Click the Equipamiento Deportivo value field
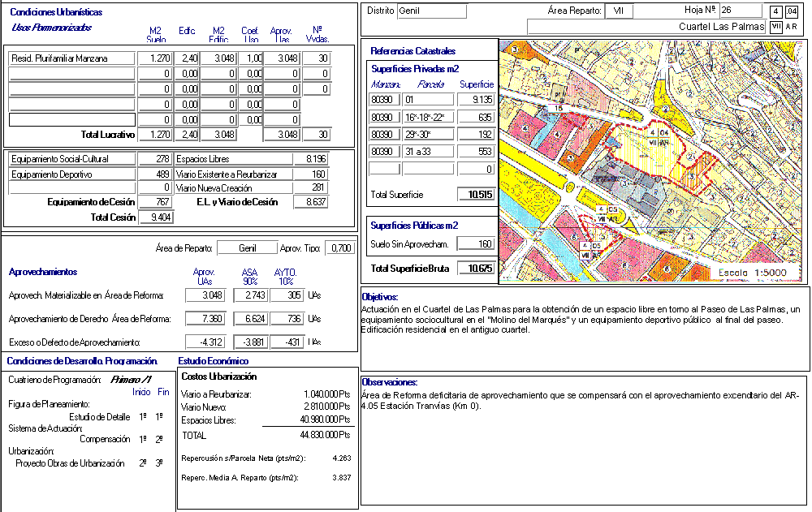Screen dimensions: 812x512 154,174
